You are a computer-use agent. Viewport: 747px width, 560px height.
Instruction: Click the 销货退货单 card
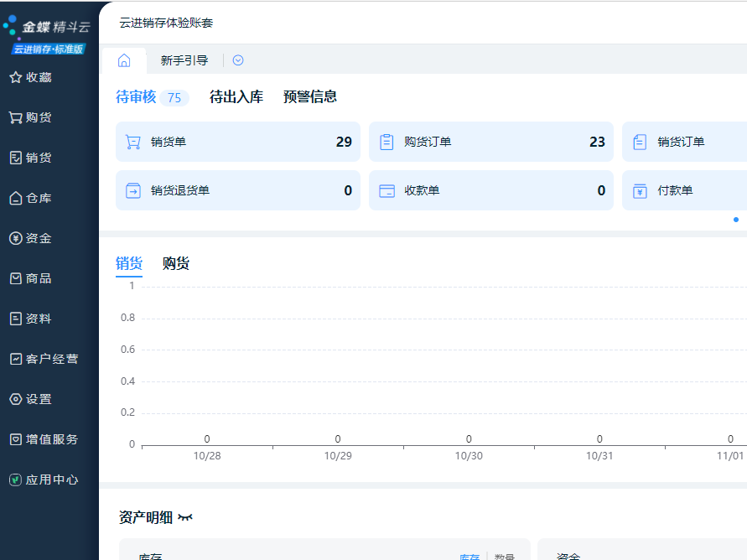pos(238,190)
